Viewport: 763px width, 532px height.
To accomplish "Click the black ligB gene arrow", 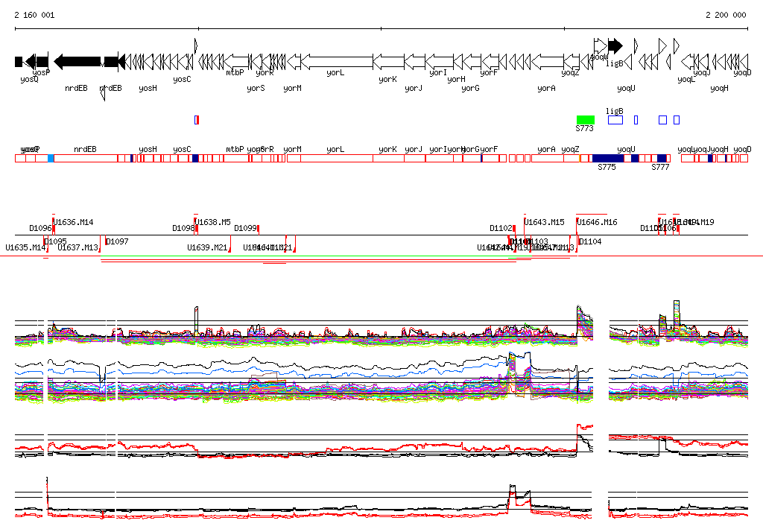I will tap(615, 45).
